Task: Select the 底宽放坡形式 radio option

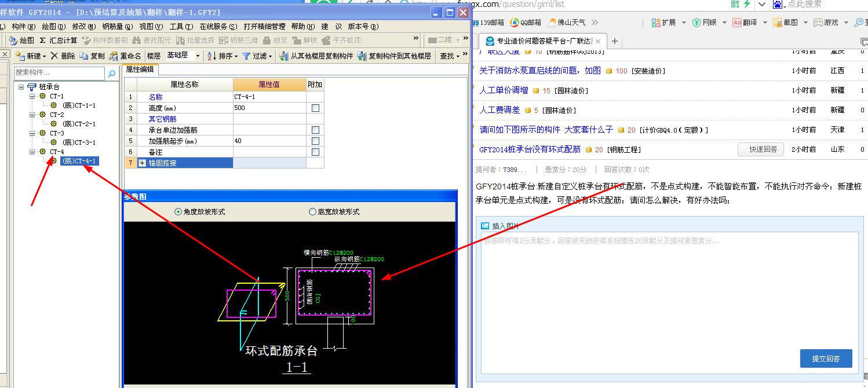Action: pyautogui.click(x=334, y=212)
